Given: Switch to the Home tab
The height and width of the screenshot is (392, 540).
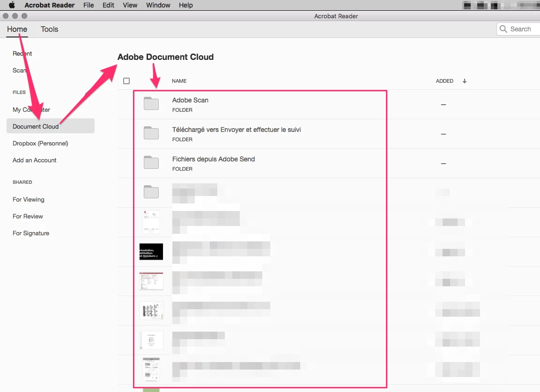Looking at the screenshot, I should point(17,29).
